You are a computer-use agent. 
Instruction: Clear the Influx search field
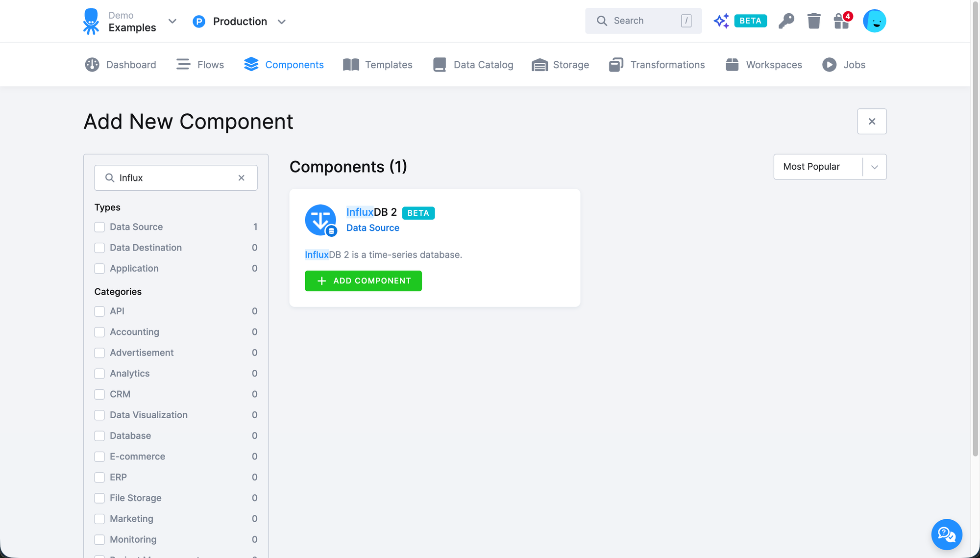(241, 178)
